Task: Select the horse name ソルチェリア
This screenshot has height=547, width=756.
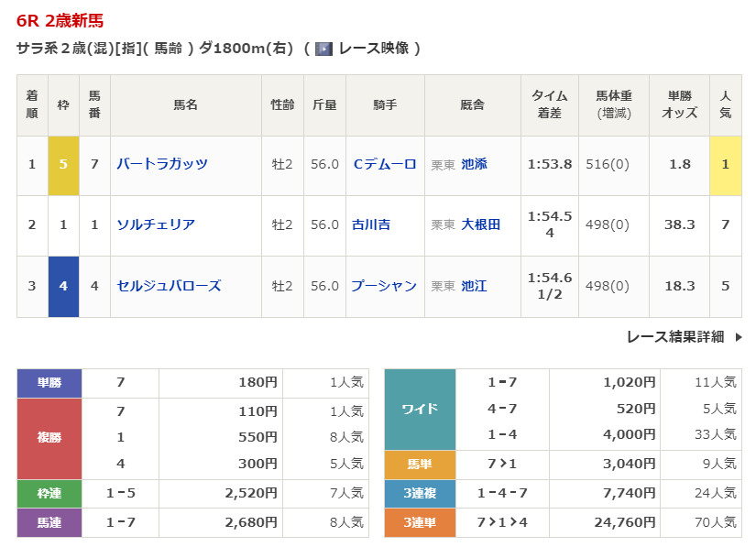Action: (156, 224)
